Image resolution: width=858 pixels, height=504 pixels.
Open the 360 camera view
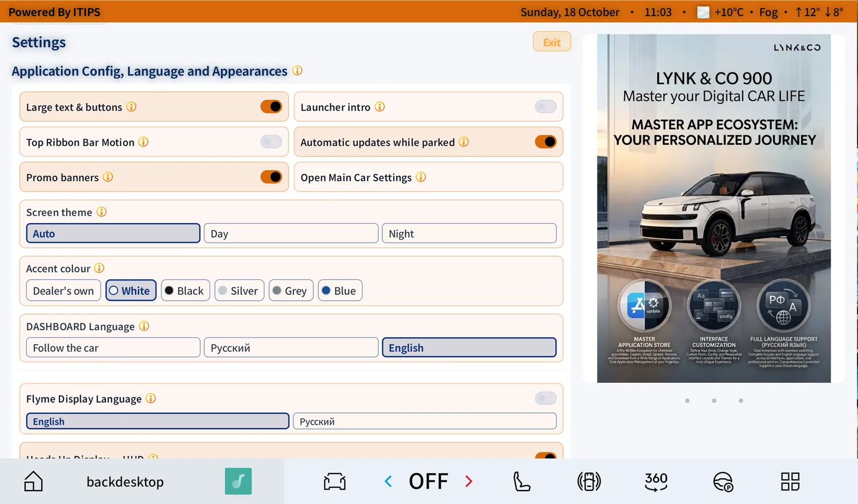[656, 481]
